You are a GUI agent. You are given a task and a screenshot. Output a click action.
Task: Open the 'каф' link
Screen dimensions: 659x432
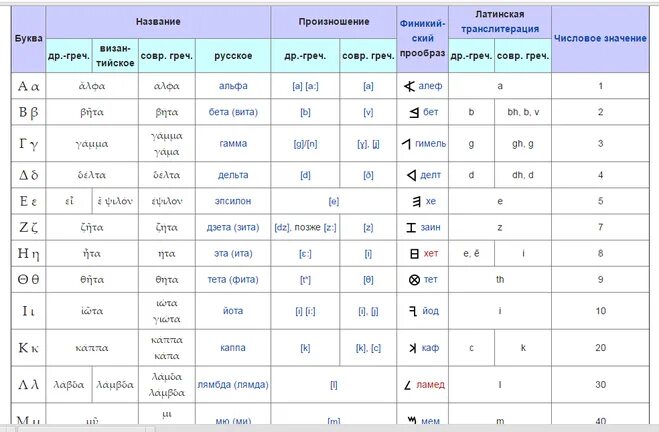coord(430,348)
